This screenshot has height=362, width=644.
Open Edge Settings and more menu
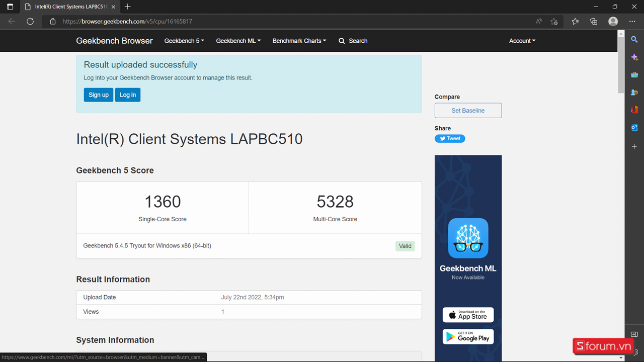pos(632,22)
